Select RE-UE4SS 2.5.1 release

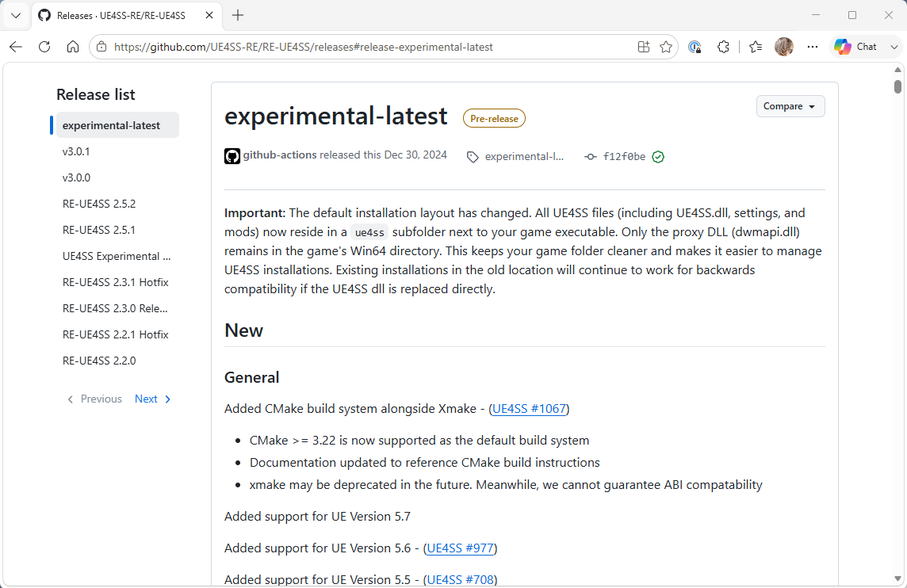pos(99,230)
